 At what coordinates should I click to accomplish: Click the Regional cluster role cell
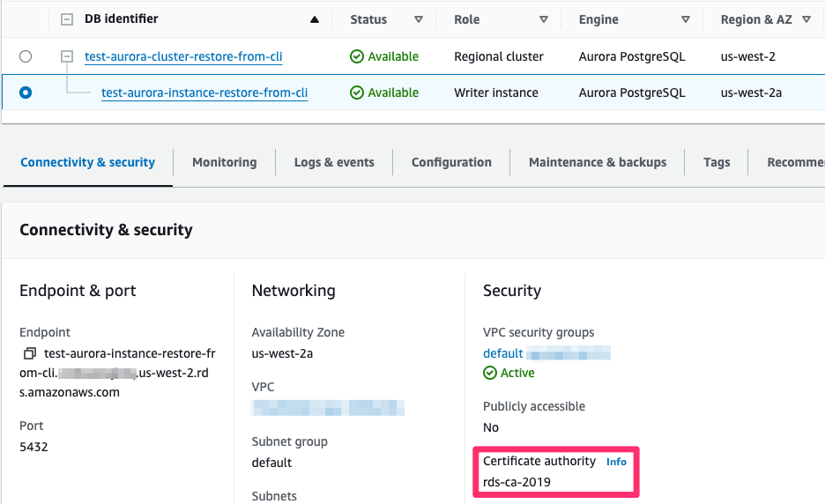pyautogui.click(x=499, y=56)
